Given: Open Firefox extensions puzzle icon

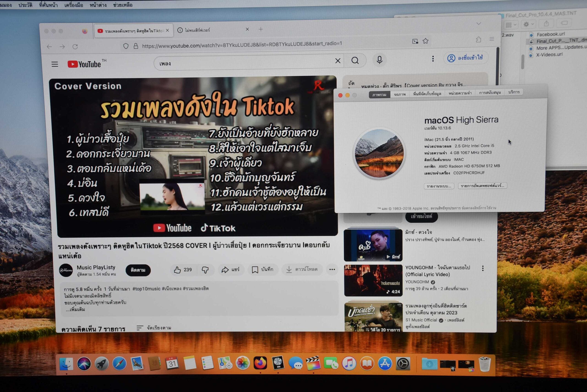Looking at the screenshot, I should click(478, 39).
